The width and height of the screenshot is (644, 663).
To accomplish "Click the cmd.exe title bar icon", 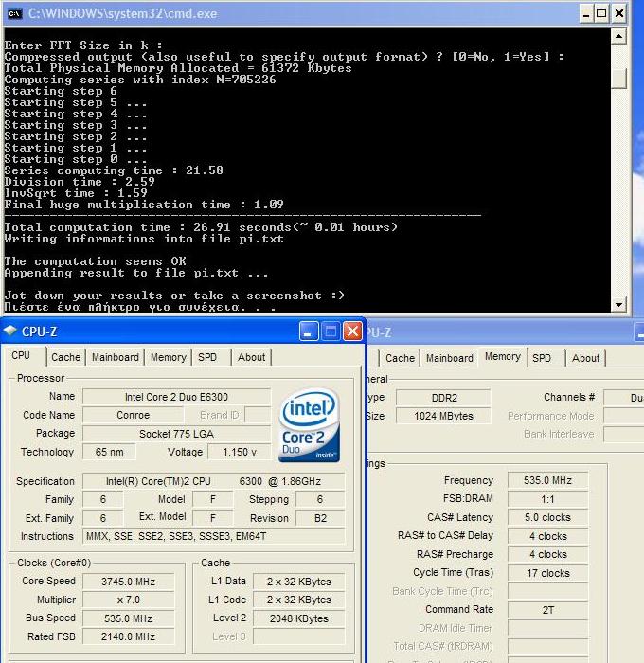I will [x=14, y=13].
